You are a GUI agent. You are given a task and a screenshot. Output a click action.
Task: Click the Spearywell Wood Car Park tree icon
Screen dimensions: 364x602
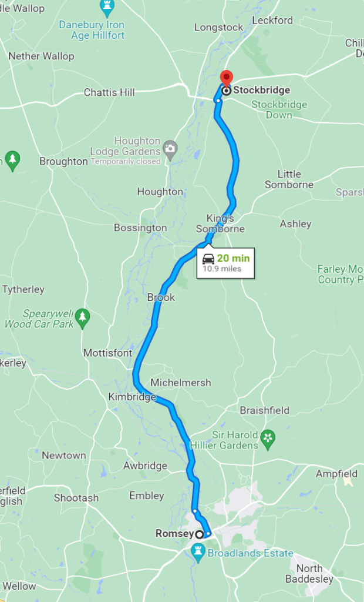[x=82, y=319]
